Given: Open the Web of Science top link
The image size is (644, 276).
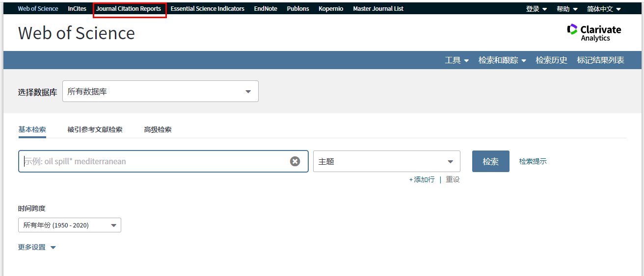Looking at the screenshot, I should pyautogui.click(x=38, y=9).
